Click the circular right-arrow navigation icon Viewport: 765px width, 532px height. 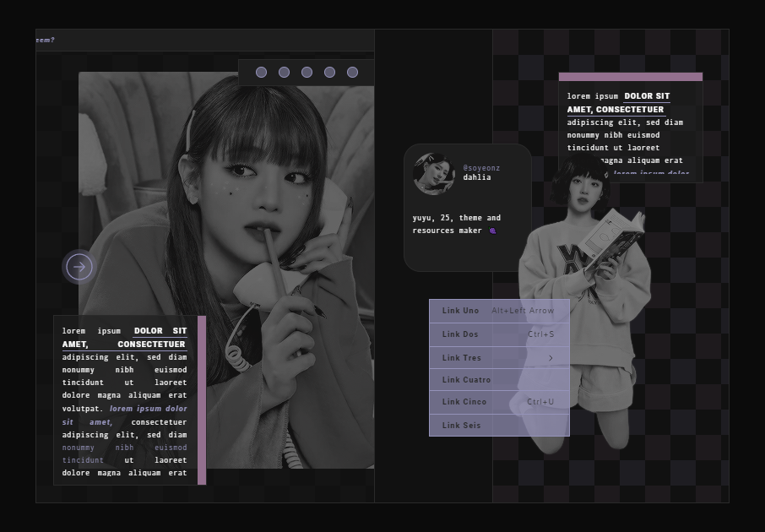tap(79, 266)
